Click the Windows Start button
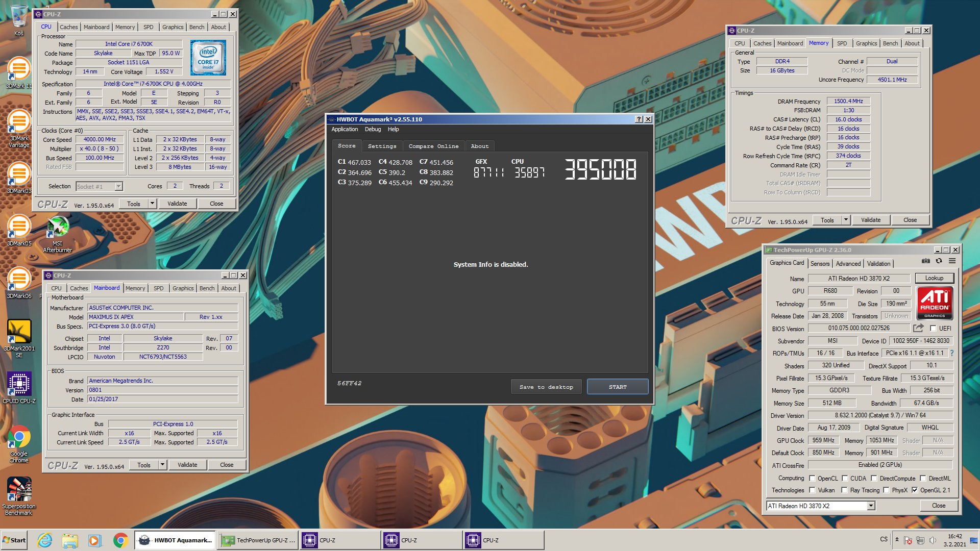Screen dimensions: 980x551 [14, 540]
